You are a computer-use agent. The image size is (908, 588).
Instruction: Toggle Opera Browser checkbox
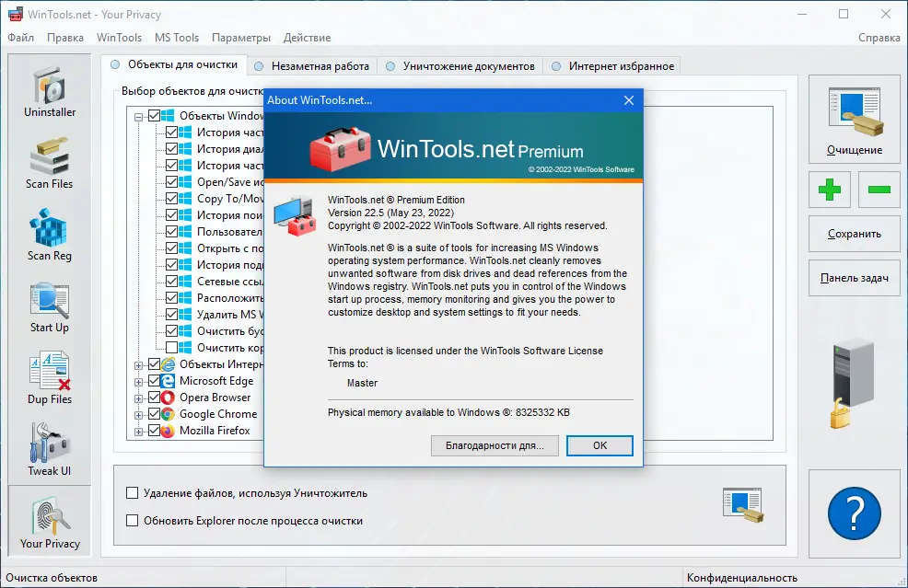154,397
